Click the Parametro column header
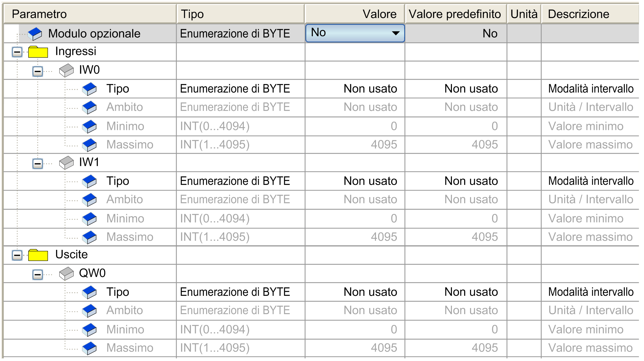 tap(90, 14)
